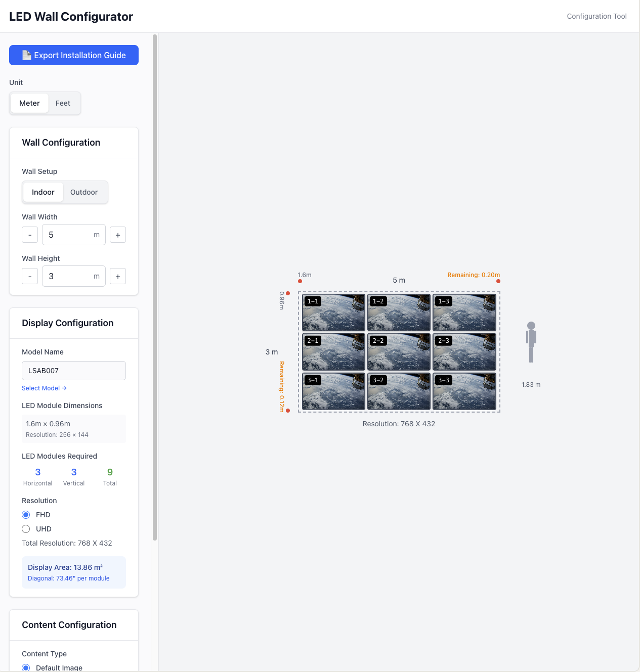Select FHD resolution

pyautogui.click(x=26, y=515)
